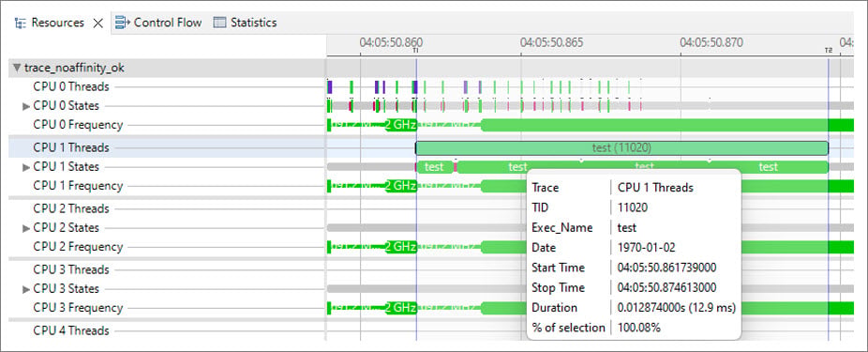This screenshot has height=352, width=868.
Task: Expand CPU 3 States row
Action: pos(26,289)
